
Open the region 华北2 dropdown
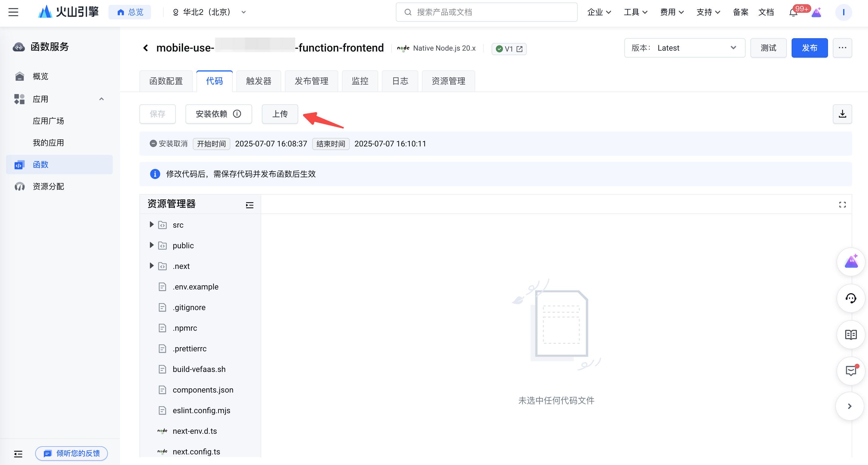pyautogui.click(x=209, y=12)
